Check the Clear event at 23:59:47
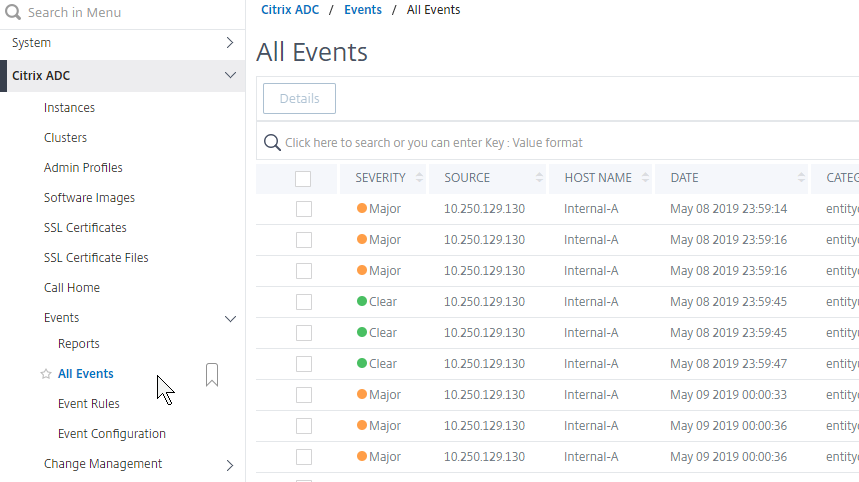Viewport: 859px width, 482px height. (x=304, y=364)
